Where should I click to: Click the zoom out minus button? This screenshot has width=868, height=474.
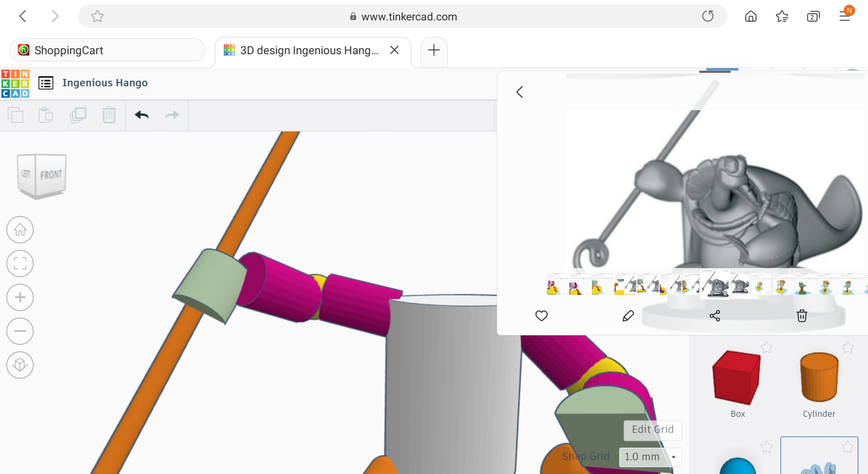point(20,331)
